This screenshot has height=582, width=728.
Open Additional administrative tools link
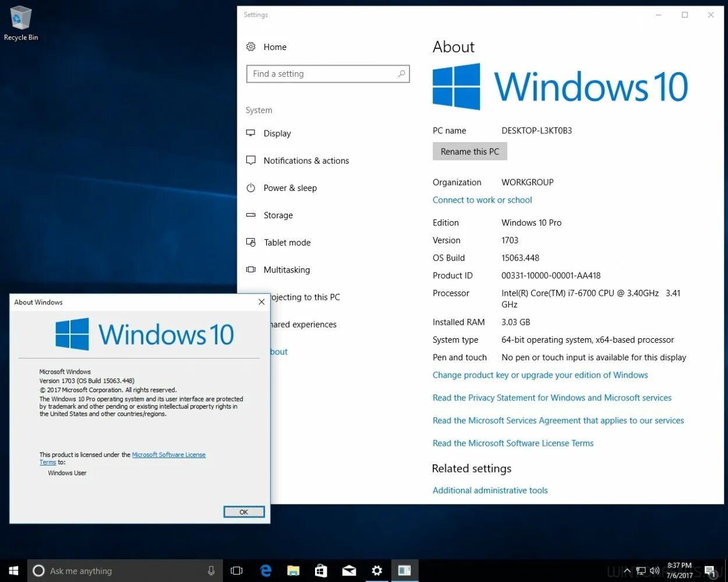point(490,490)
